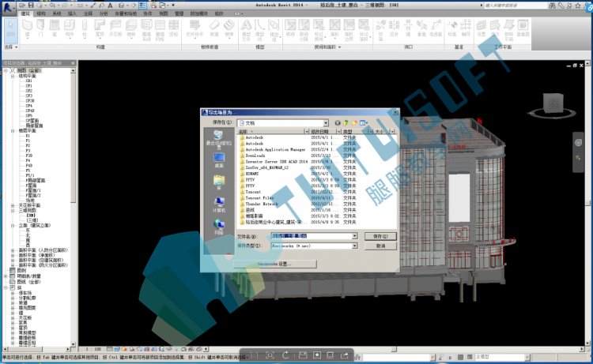Click the Navisworks 设置 button
Image resolution: width=593 pixels, height=364 pixels.
(275, 264)
